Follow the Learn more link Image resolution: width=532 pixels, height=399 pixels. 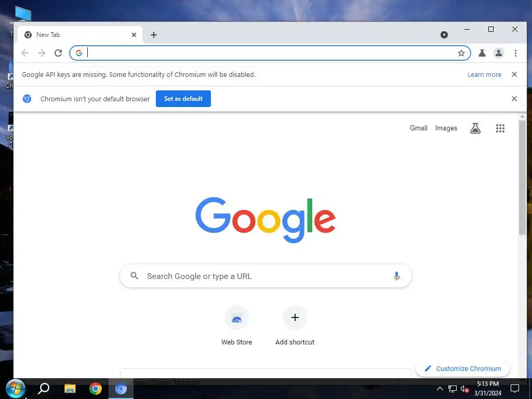484,75
